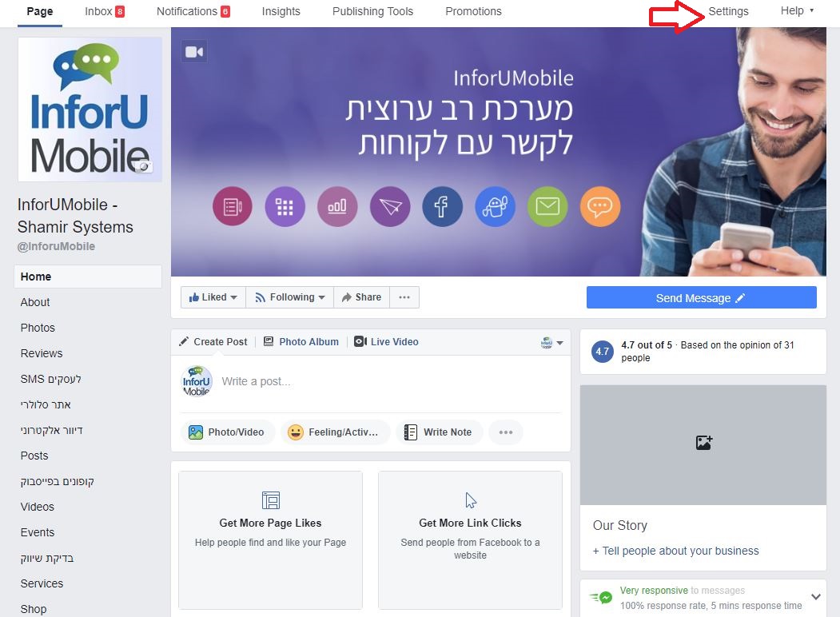840x617 pixels.
Task: Open the Help dropdown menu
Action: 797,10
